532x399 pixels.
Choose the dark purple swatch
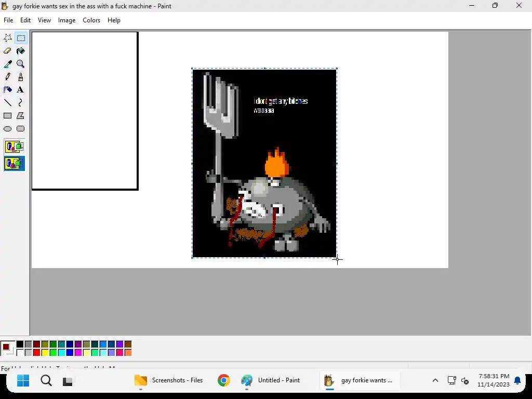tap(78, 344)
